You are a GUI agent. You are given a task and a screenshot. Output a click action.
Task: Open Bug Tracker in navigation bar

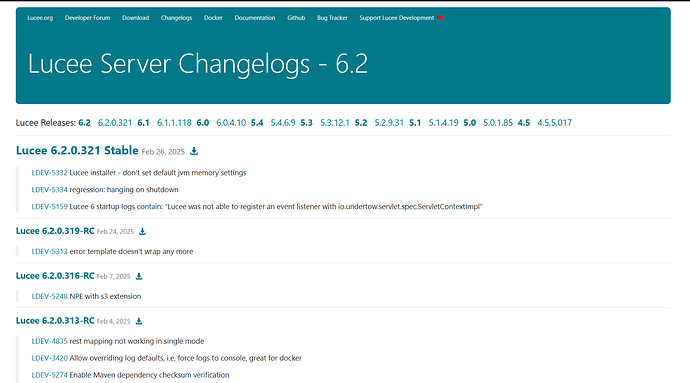332,18
